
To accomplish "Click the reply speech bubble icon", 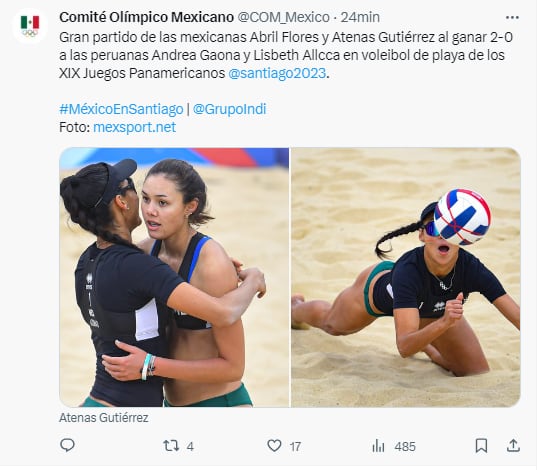I will (x=67, y=446).
